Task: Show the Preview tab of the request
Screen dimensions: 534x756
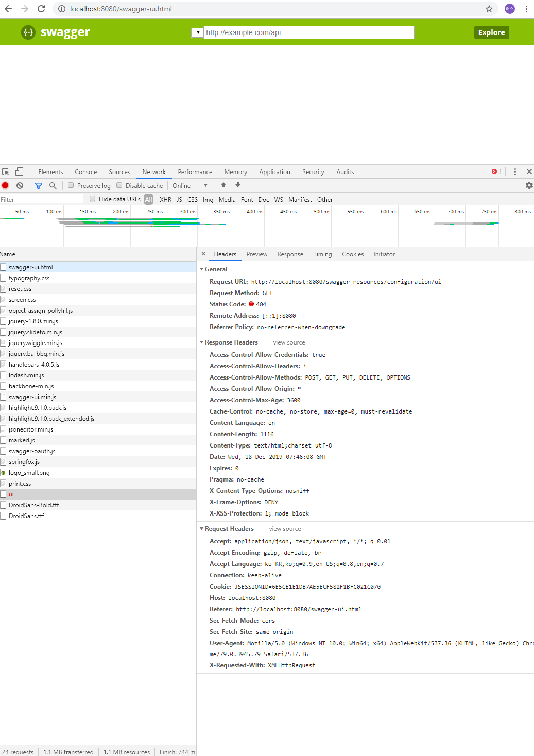Action: (257, 254)
